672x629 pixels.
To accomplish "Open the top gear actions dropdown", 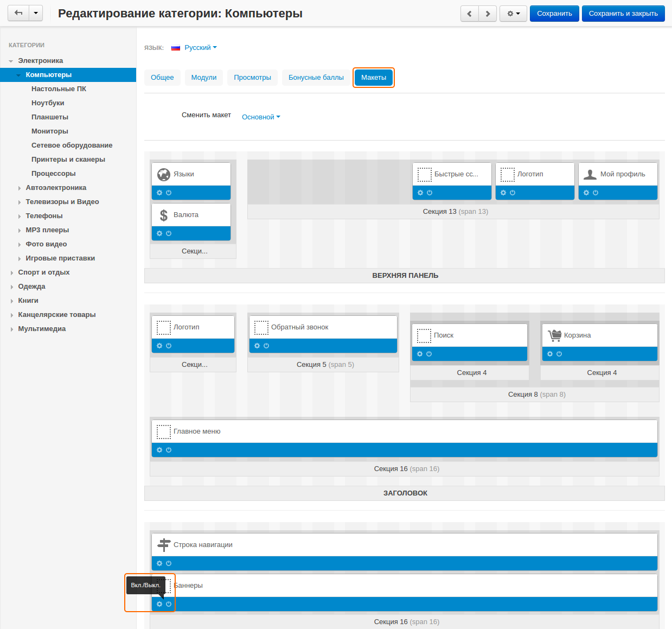I will tap(513, 14).
